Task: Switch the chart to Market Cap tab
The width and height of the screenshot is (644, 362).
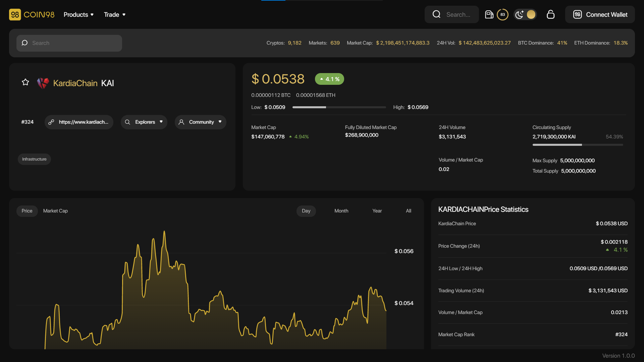Action: (x=55, y=211)
